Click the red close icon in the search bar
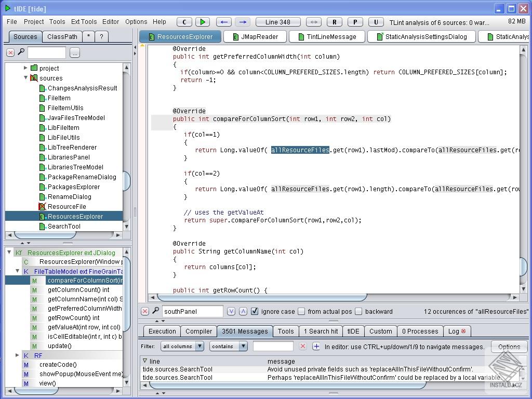 (144, 311)
